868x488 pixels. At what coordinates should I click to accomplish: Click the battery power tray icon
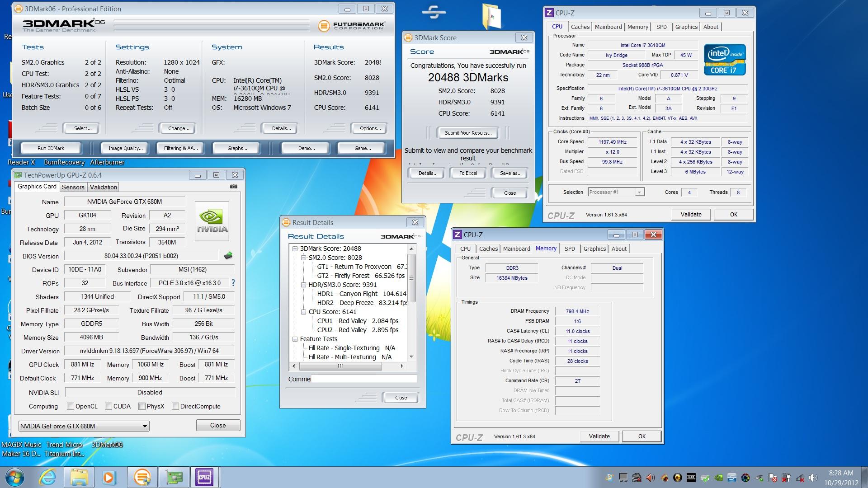(x=786, y=478)
